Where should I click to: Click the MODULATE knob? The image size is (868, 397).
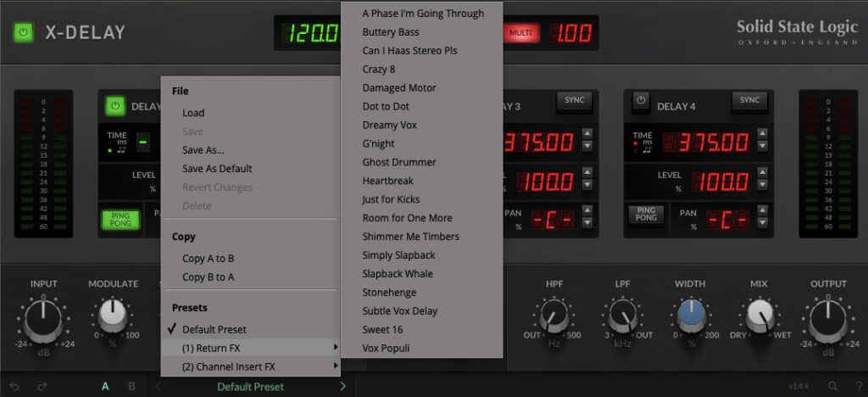[x=113, y=316]
